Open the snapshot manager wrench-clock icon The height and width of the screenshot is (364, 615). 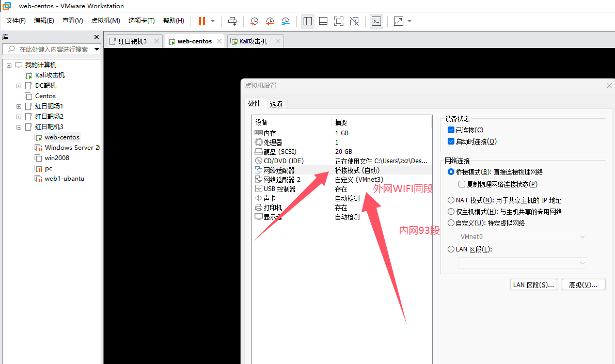click(286, 21)
